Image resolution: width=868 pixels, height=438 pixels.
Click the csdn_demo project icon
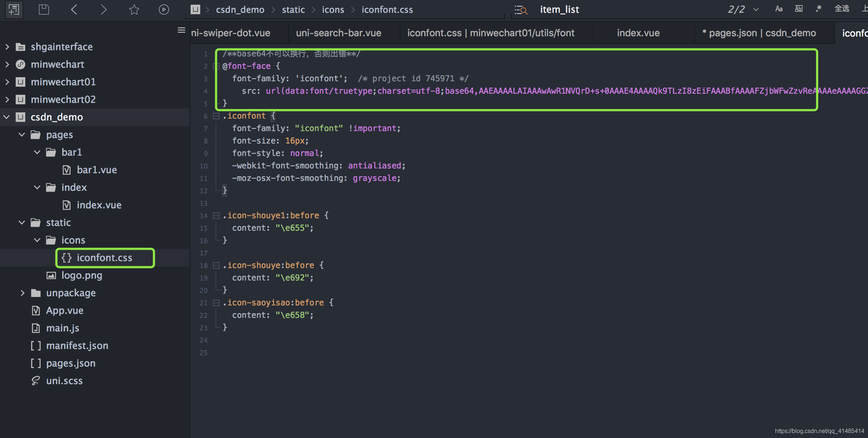coord(20,117)
